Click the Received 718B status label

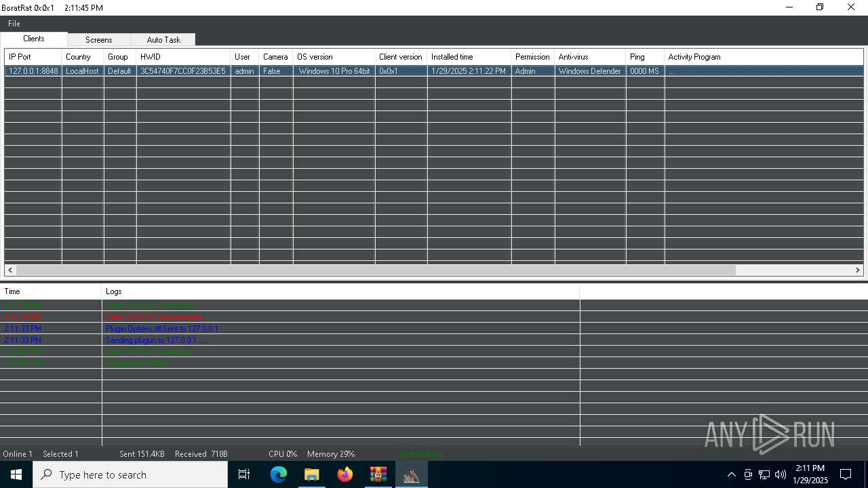[x=201, y=454]
